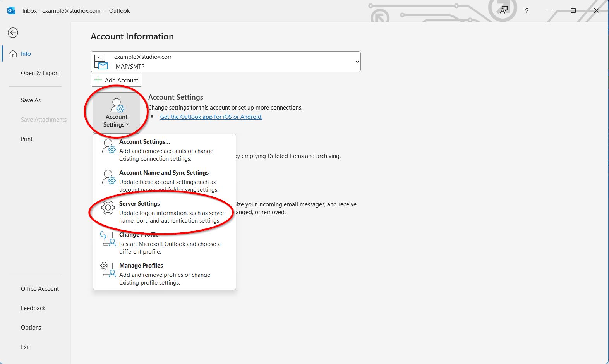Choose Manage Profiles menu item
Screen dimensions: 609x364
(x=165, y=274)
